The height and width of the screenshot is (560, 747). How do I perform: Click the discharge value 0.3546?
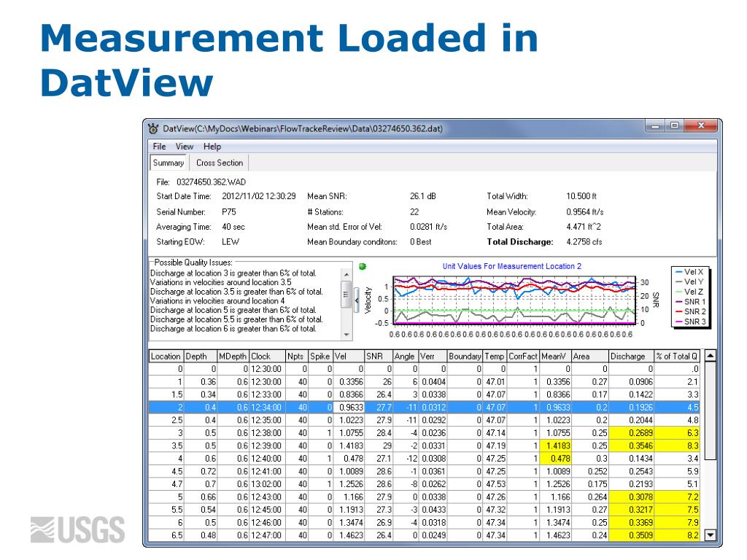(x=631, y=446)
